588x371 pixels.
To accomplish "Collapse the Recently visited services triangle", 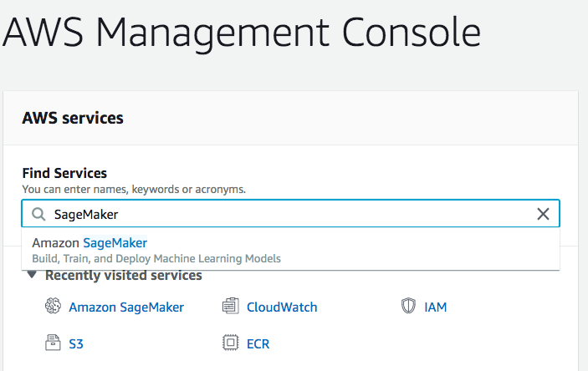I will (x=32, y=275).
